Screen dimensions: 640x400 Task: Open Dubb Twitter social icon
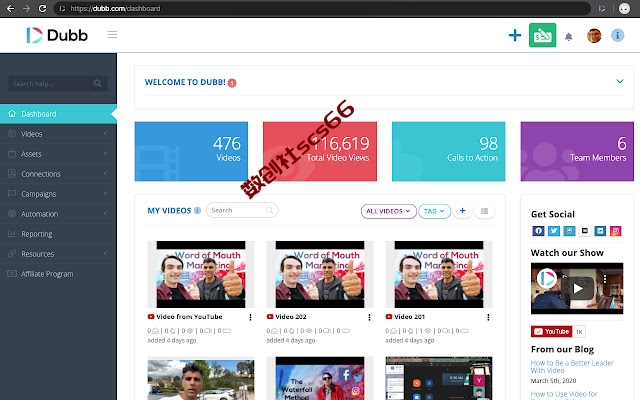point(553,231)
